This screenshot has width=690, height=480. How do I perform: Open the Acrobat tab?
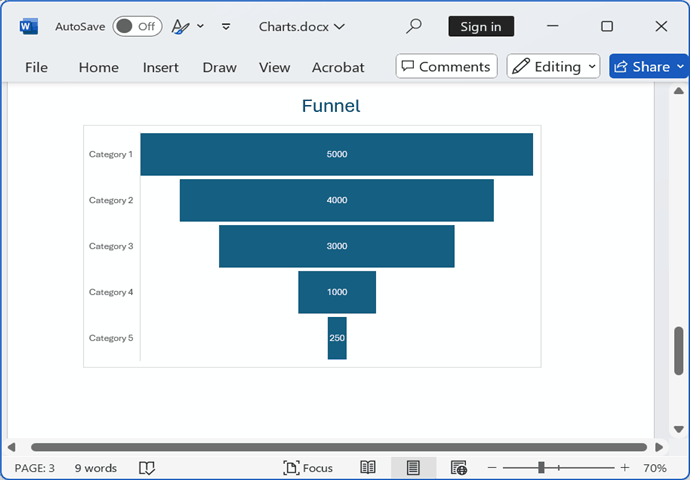click(338, 67)
